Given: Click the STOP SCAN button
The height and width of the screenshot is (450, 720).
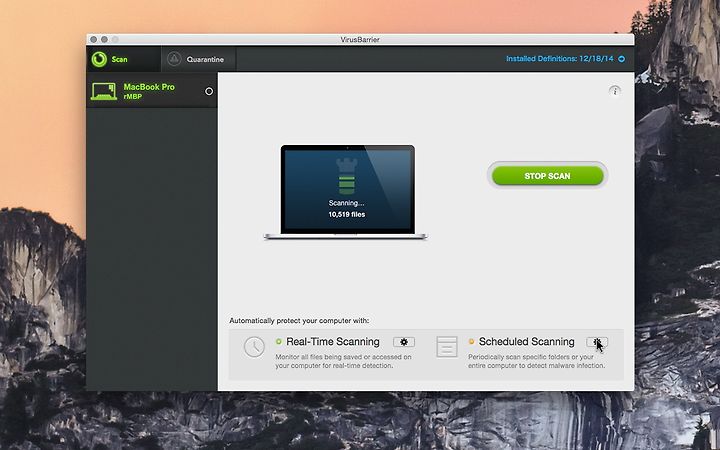Looking at the screenshot, I should tap(547, 175).
